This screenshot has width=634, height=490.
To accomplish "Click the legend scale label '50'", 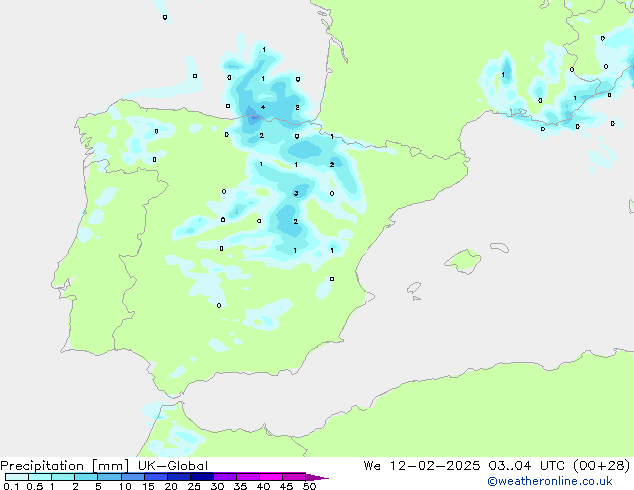I will coord(309,486).
